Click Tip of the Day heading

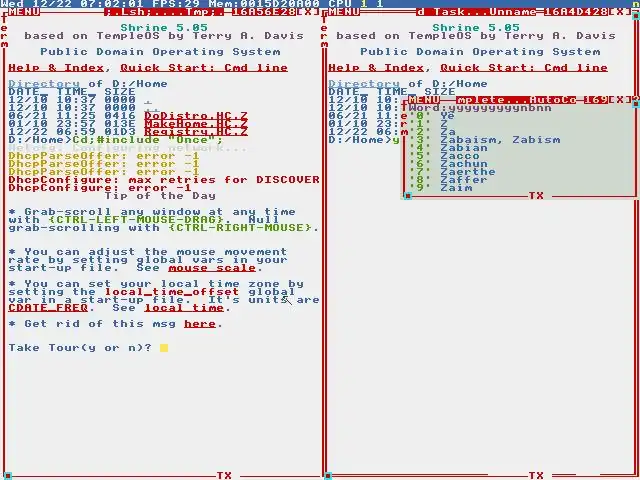click(160, 196)
